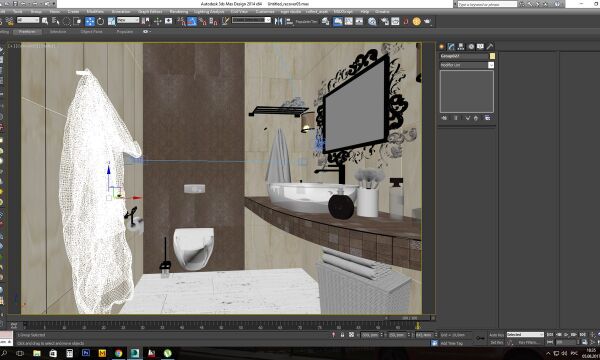The height and width of the screenshot is (360, 600).
Task: Click the Mirror tool
Action: tap(278, 21)
